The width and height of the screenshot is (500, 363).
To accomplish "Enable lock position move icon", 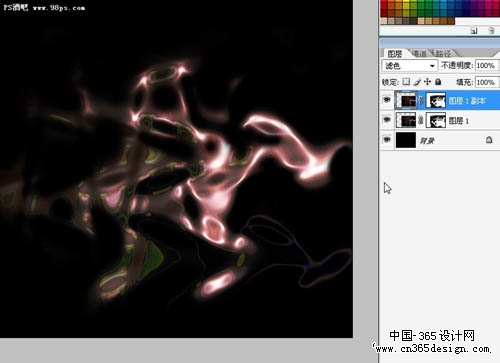I will 428,81.
